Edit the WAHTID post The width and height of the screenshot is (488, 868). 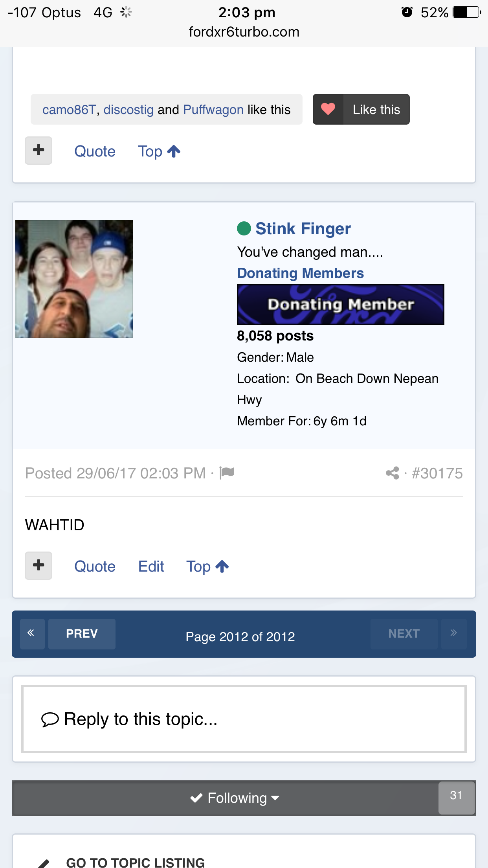(151, 566)
